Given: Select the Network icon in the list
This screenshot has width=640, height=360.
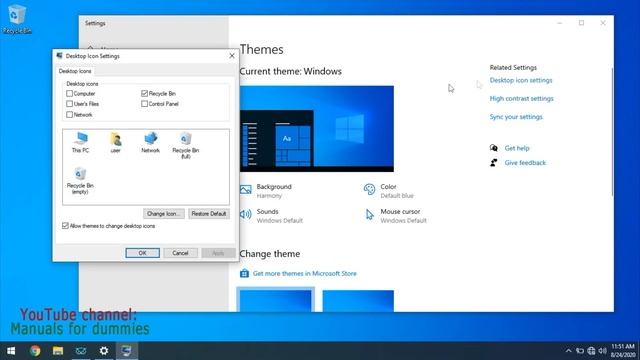Looking at the screenshot, I should pyautogui.click(x=151, y=142).
